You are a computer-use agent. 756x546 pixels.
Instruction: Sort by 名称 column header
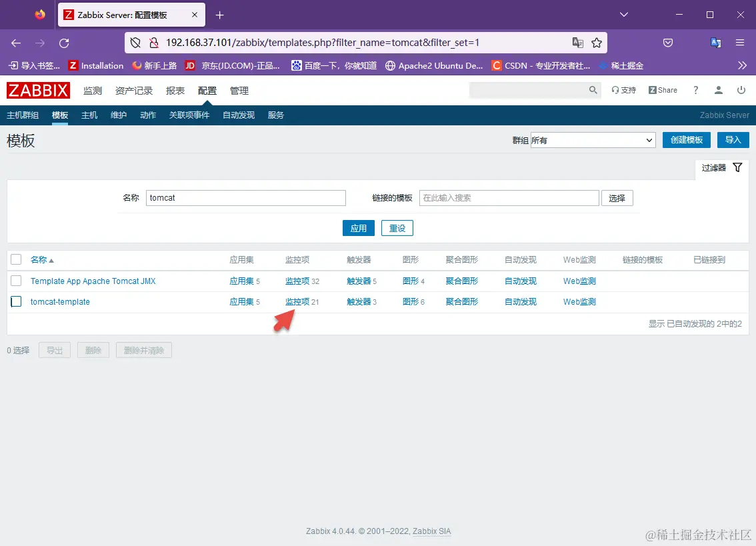pos(42,260)
